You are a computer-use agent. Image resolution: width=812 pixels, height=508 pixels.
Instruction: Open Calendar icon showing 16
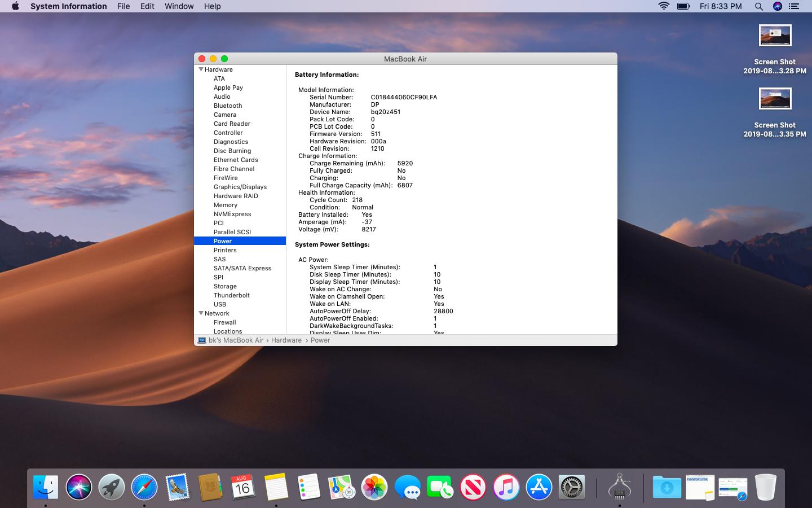[x=242, y=487]
